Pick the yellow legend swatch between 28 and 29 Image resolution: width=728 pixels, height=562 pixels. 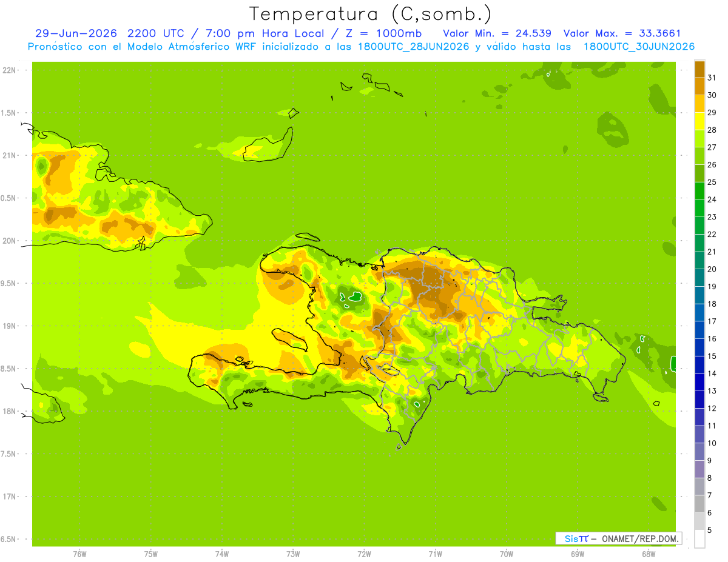(x=699, y=121)
